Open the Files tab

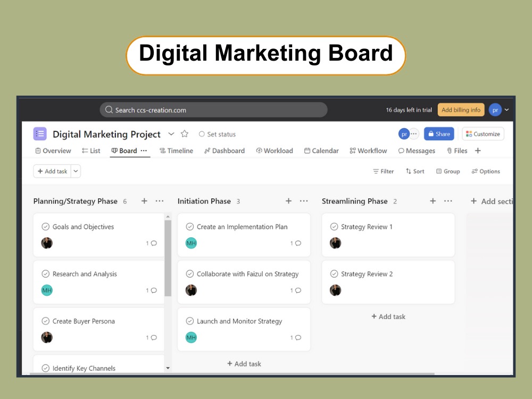(x=457, y=151)
